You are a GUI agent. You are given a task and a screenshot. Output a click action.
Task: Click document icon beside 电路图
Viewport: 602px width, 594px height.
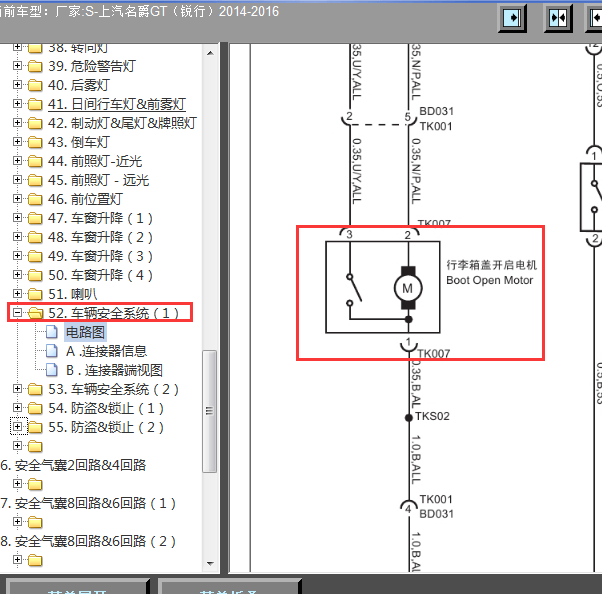pos(51,332)
